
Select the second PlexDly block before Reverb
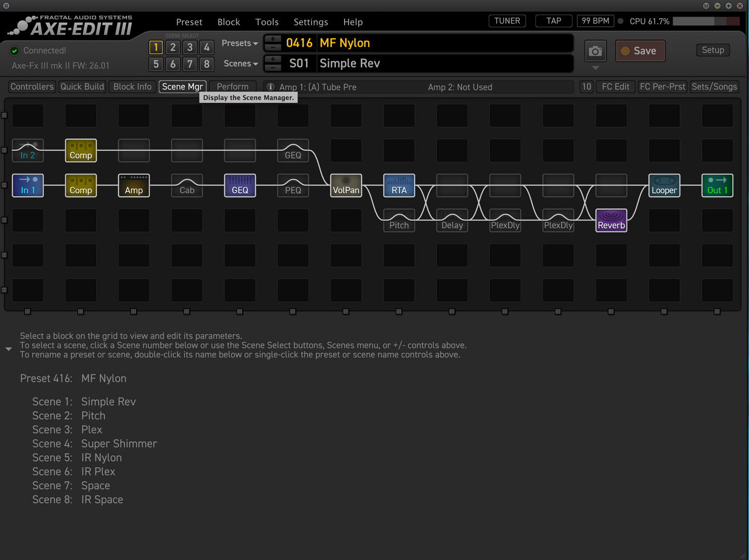tap(558, 220)
